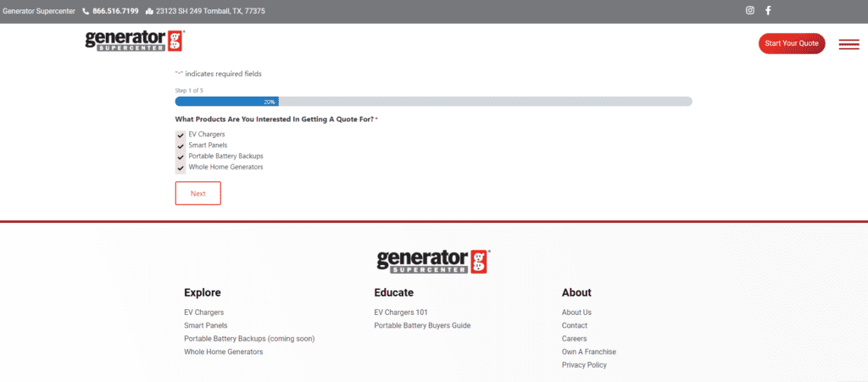The image size is (868, 382).
Task: Deselect Portable Battery Backups checkbox
Action: (181, 157)
